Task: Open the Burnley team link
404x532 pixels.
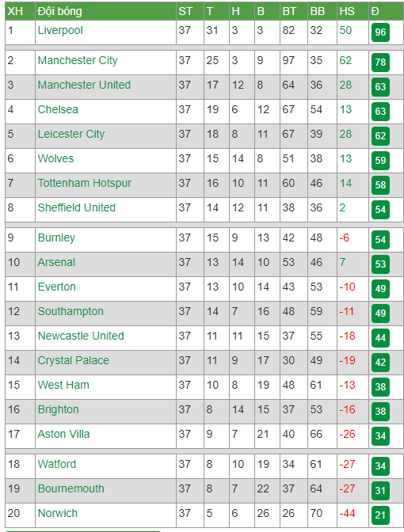Action: pos(56,237)
